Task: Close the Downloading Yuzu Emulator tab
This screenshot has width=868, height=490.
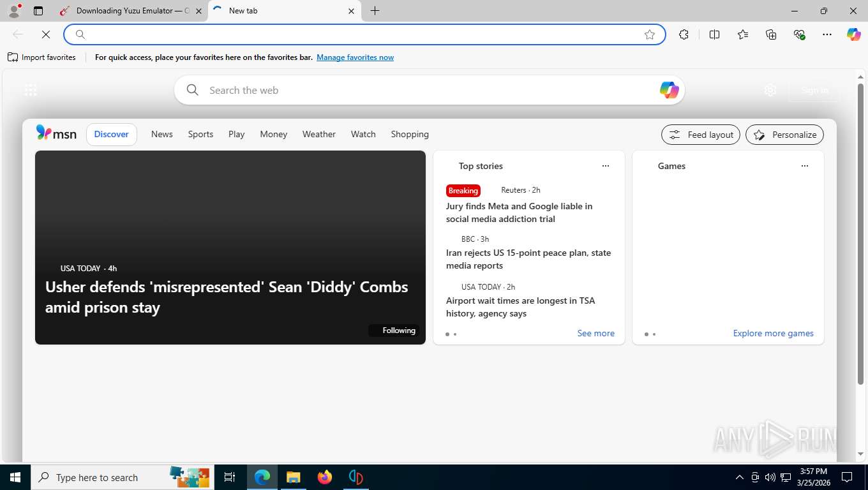Action: (198, 11)
